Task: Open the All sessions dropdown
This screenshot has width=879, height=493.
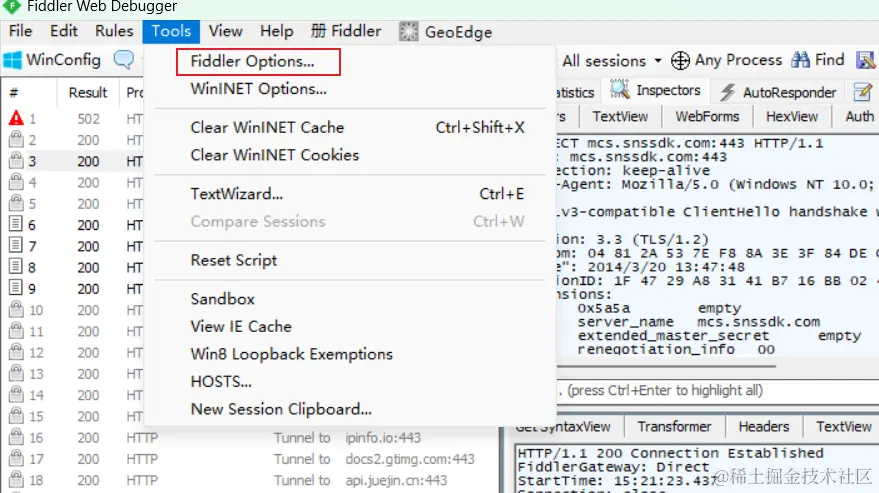Action: [x=612, y=61]
